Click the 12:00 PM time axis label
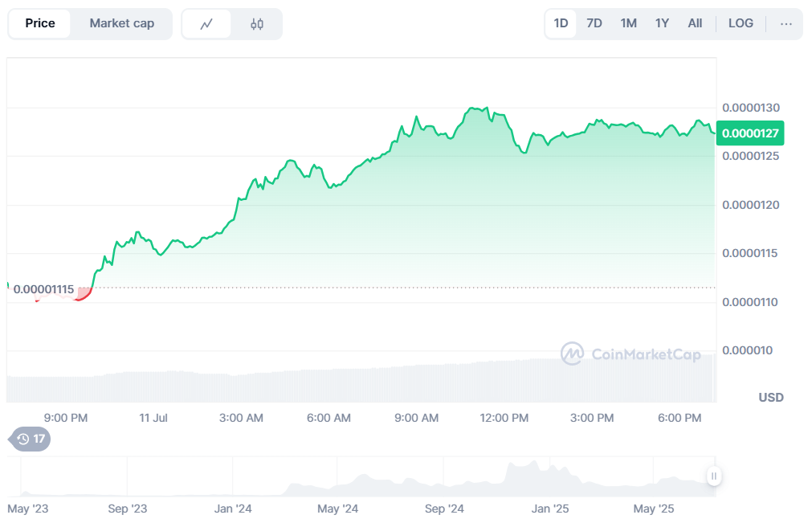The image size is (812, 519). (504, 418)
